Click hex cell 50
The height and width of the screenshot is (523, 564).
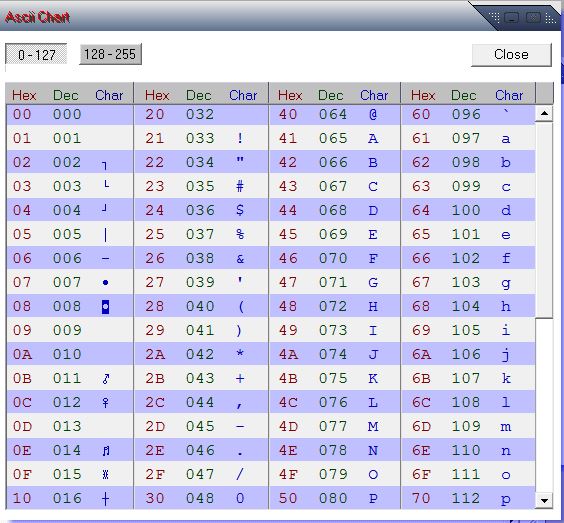288,499
